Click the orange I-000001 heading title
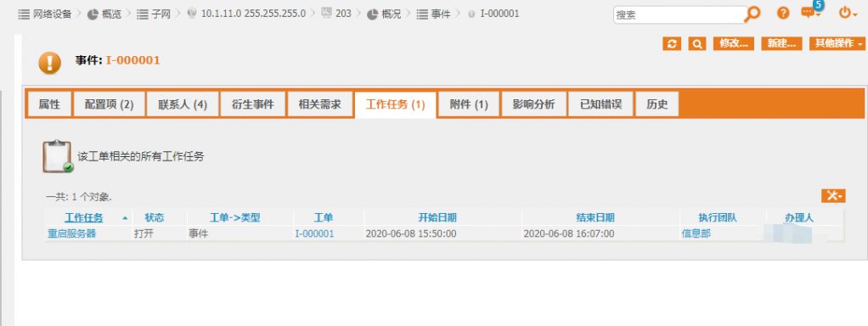Image resolution: width=868 pixels, height=326 pixels. click(132, 60)
